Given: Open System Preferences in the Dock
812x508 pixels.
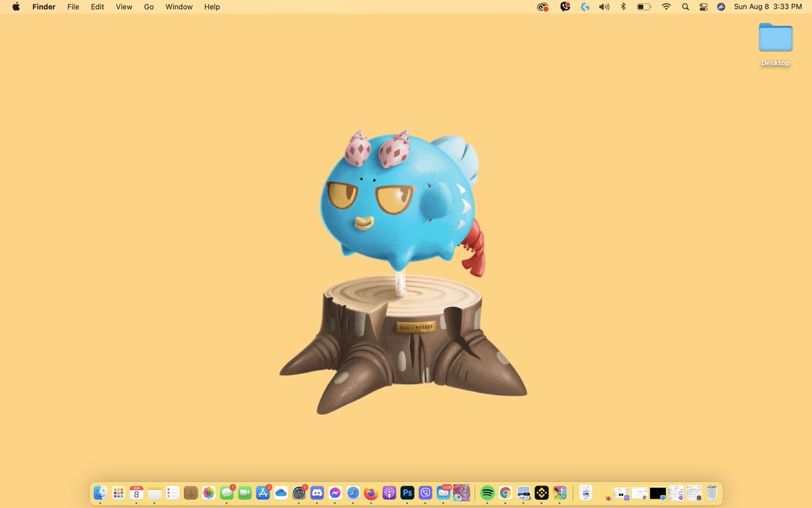Looking at the screenshot, I should [299, 492].
